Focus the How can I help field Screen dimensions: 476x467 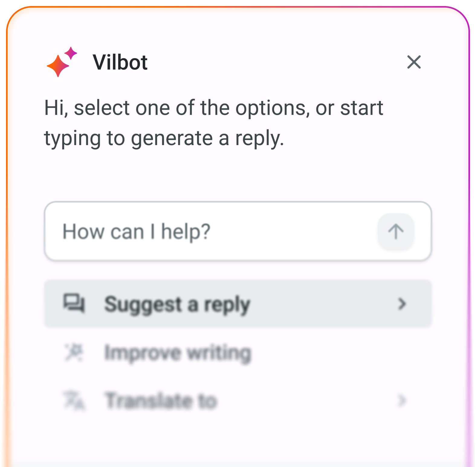238,231
